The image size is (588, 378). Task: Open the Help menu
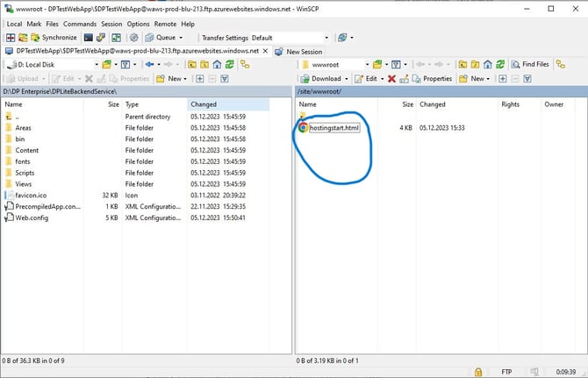(188, 24)
